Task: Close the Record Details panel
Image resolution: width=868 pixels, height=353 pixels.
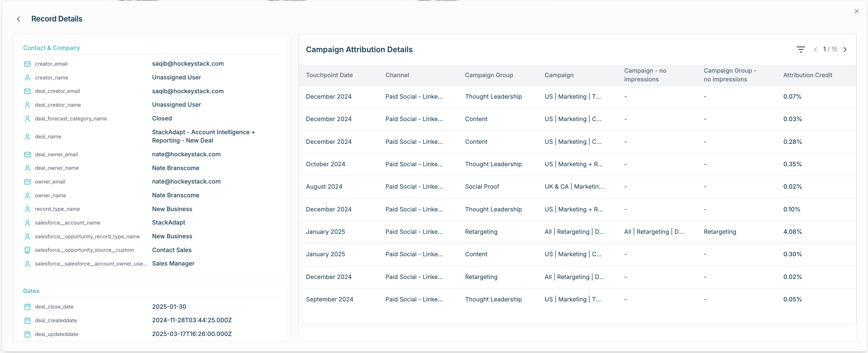Action: click(856, 12)
